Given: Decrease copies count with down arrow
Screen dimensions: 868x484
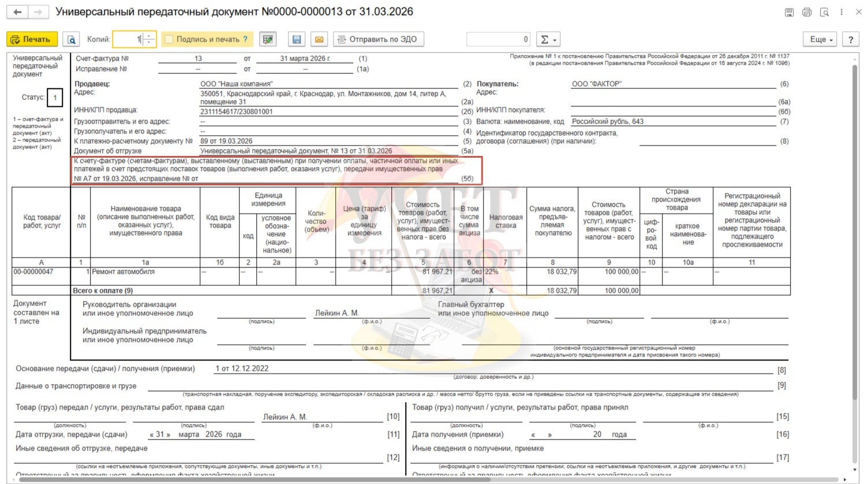Looking at the screenshot, I should [x=149, y=43].
